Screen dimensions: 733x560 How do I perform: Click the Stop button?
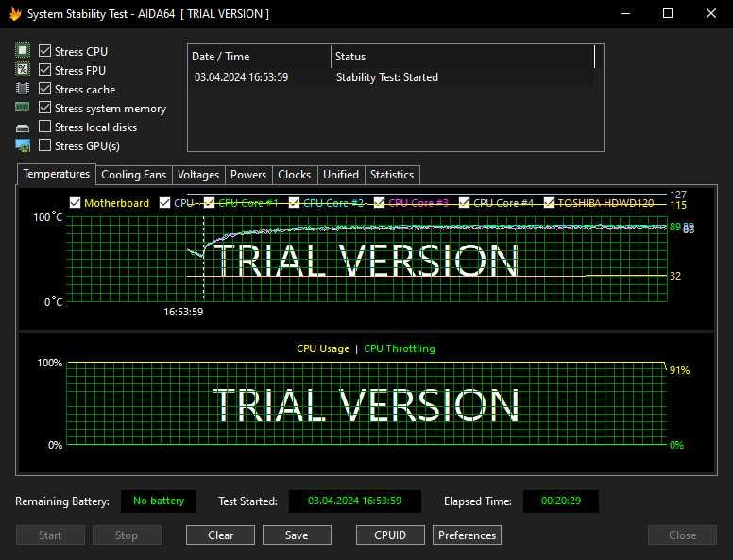pyautogui.click(x=127, y=535)
